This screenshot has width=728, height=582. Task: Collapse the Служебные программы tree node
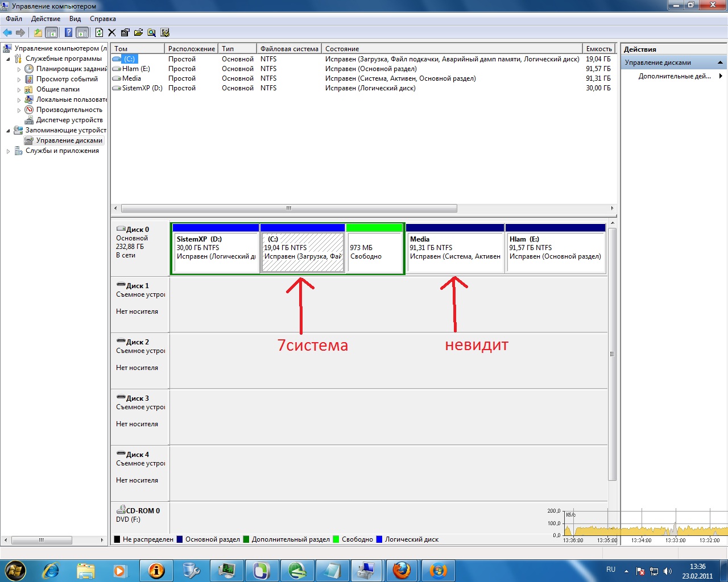(8, 59)
